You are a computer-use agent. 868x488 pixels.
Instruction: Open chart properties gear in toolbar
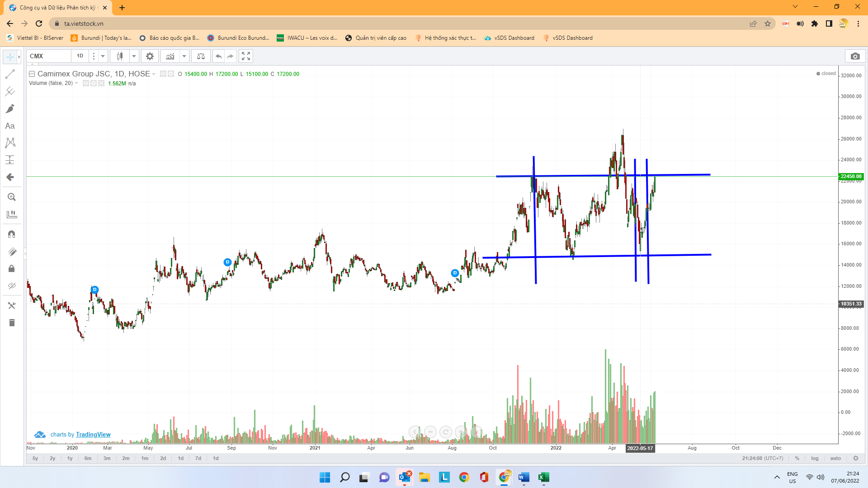click(x=150, y=56)
